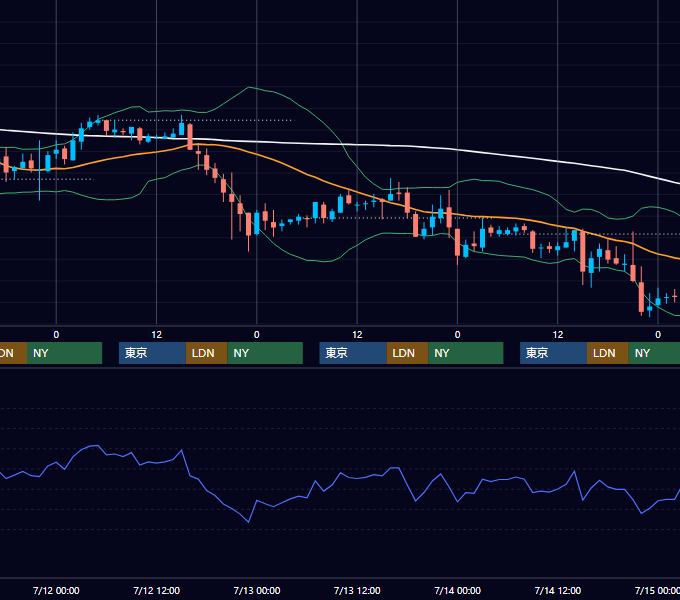This screenshot has width=680, height=600.
Task: Click the NY session block ending at 7/15 00:00
Action: (x=654, y=353)
